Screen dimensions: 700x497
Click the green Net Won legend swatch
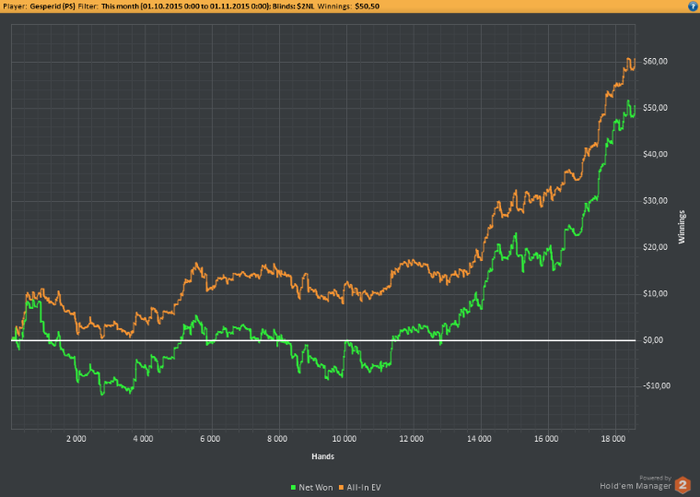coord(293,488)
